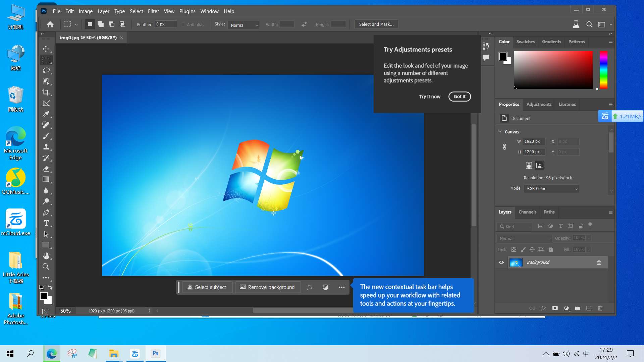Open the Mode dropdown showing RGB Color
This screenshot has height=362, width=644.
tap(551, 189)
